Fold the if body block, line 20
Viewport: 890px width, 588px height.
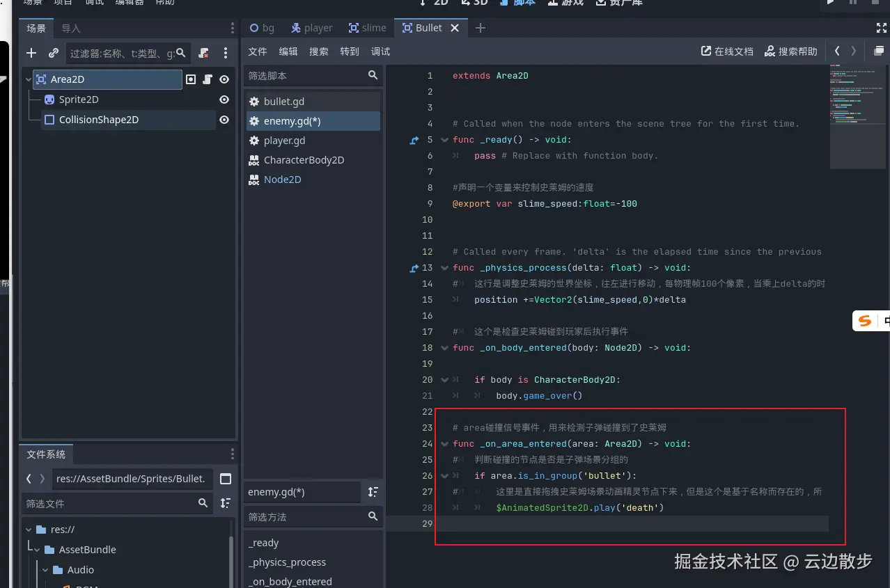tap(444, 380)
